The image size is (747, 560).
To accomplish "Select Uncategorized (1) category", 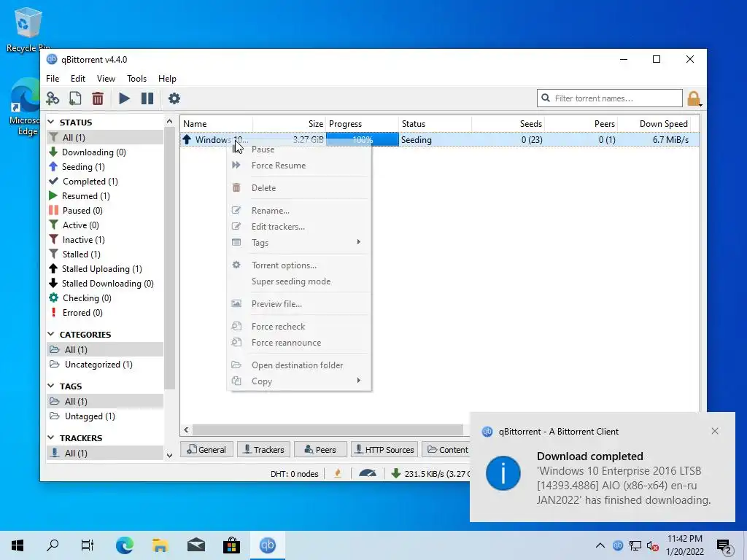I will point(105,365).
